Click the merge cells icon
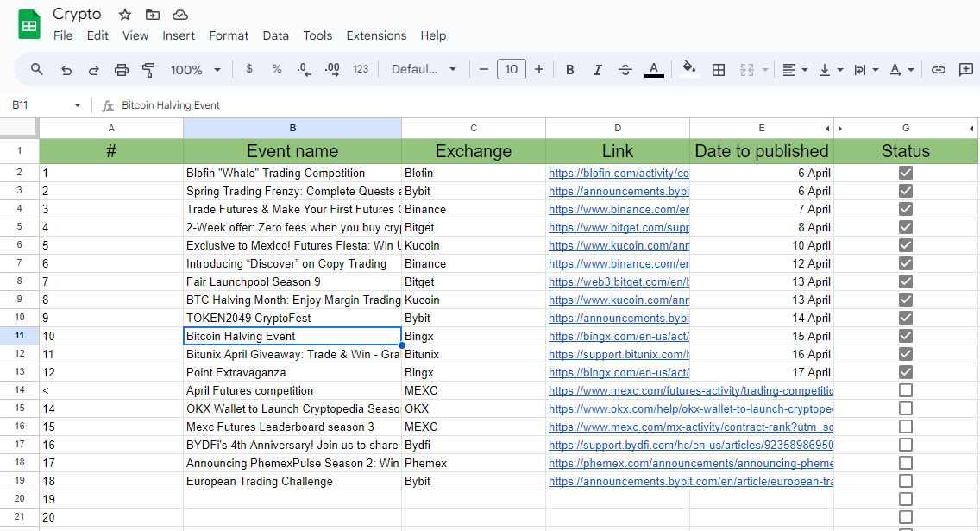Screen dimensions: 980x531 coord(747,69)
